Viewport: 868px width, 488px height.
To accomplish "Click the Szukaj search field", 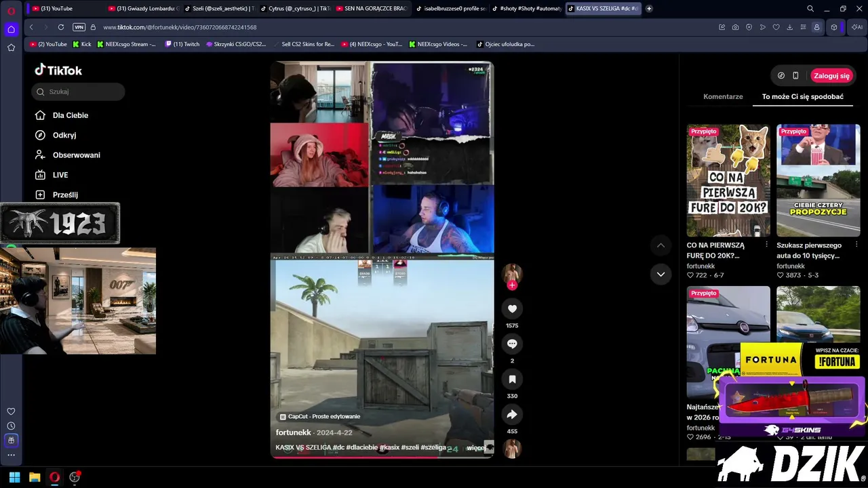I will tap(78, 91).
